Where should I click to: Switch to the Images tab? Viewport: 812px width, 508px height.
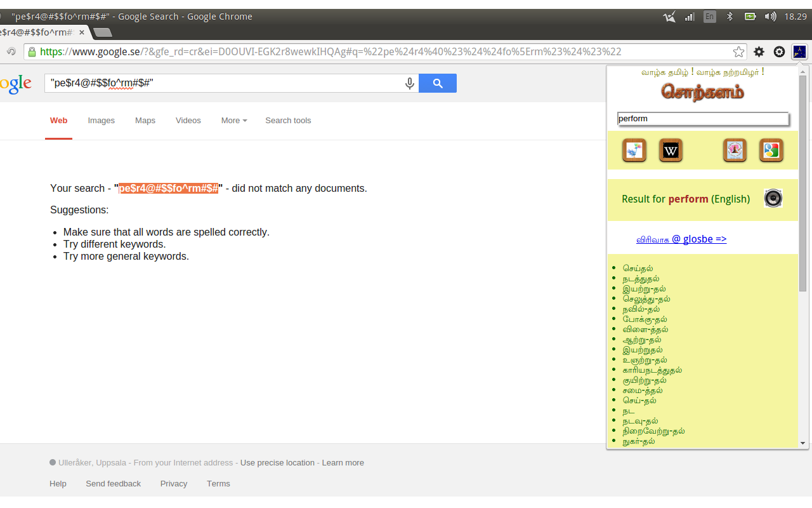pyautogui.click(x=101, y=121)
